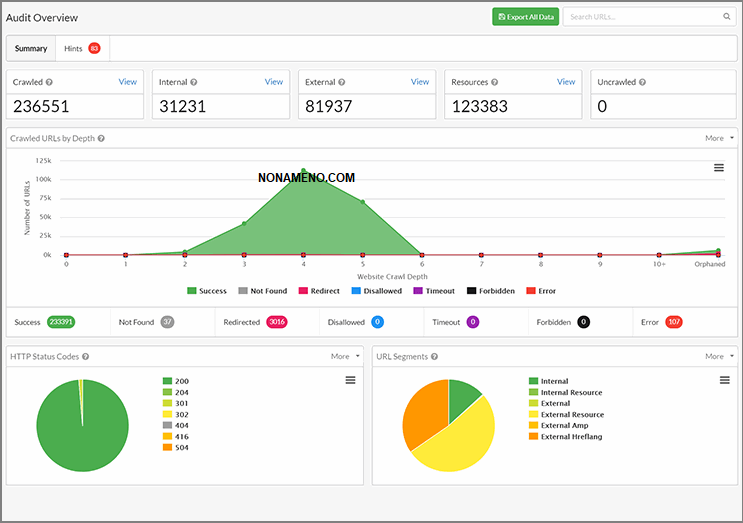The width and height of the screenshot is (743, 523).
Task: Expand More dropdown in URL Segments panel
Action: point(718,356)
